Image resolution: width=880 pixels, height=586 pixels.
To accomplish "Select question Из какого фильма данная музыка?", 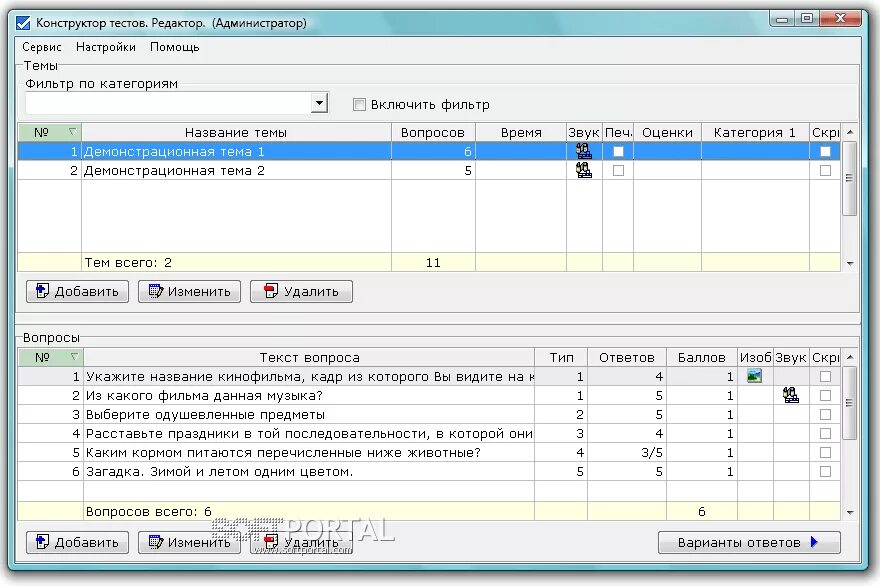I will 429,395.
